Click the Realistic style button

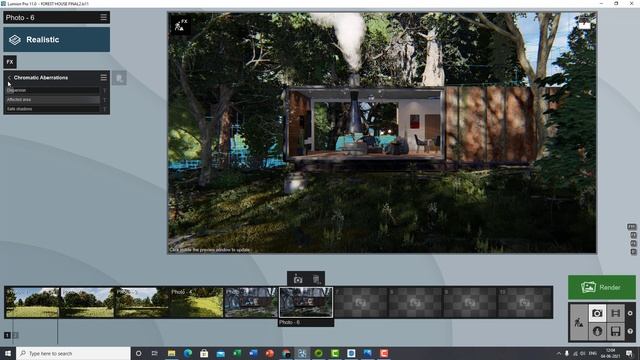tap(57, 40)
